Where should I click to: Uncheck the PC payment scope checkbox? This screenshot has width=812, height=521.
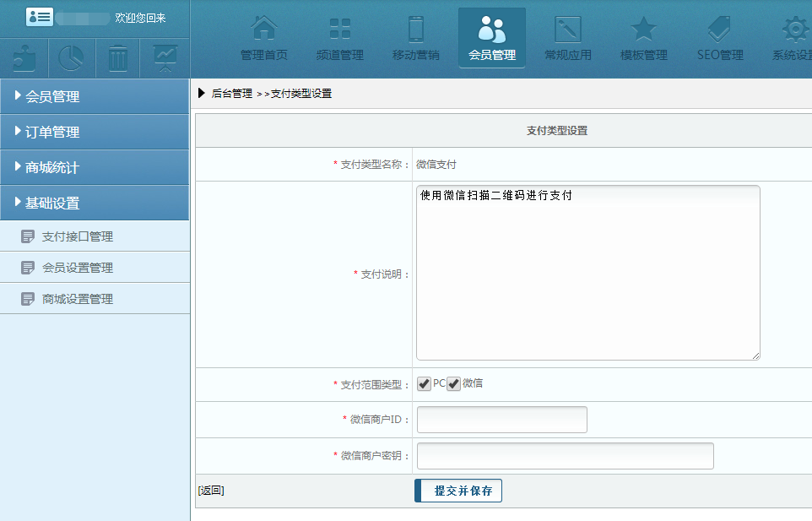point(424,384)
